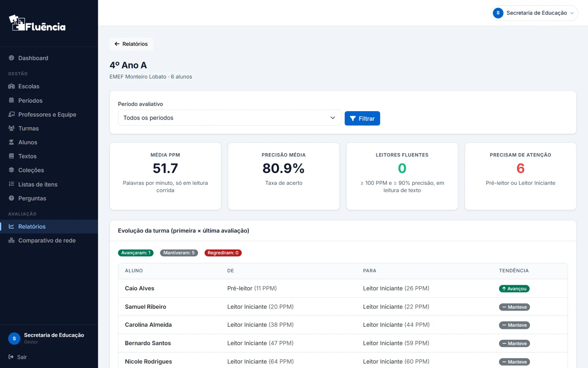Select Alunos in the sidebar
Screen dimensions: 588x368
click(x=49, y=142)
